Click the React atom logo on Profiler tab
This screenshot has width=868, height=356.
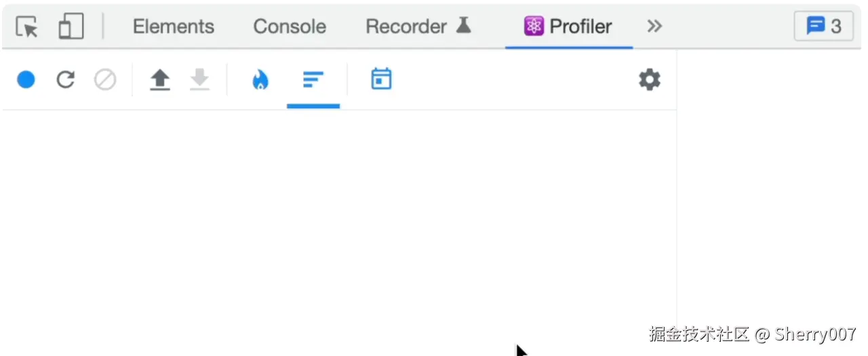[x=534, y=26]
